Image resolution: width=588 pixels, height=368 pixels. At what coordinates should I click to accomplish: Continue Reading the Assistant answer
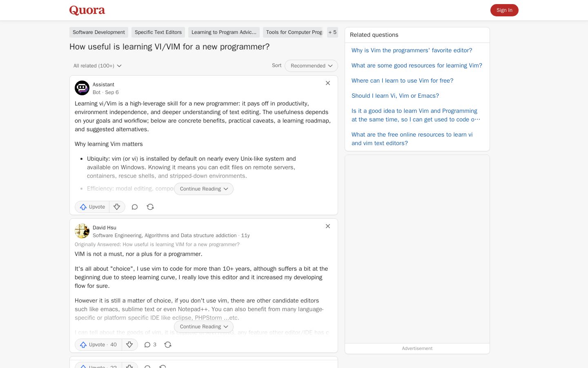click(x=204, y=189)
